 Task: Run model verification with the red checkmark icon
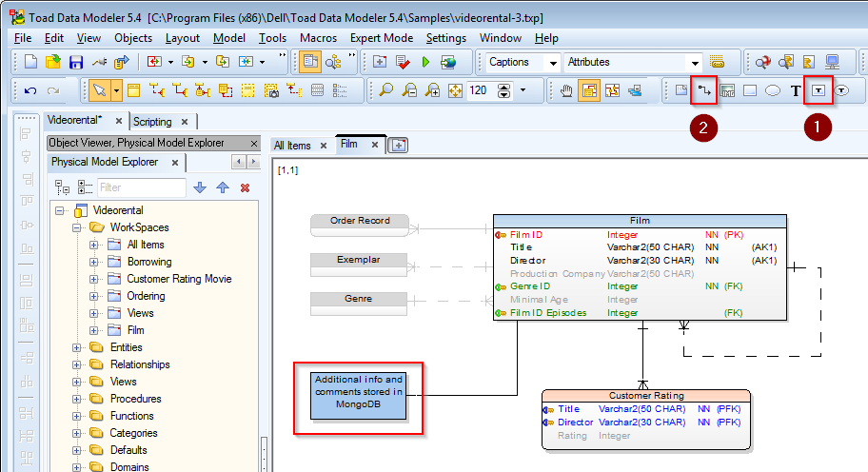(x=403, y=62)
